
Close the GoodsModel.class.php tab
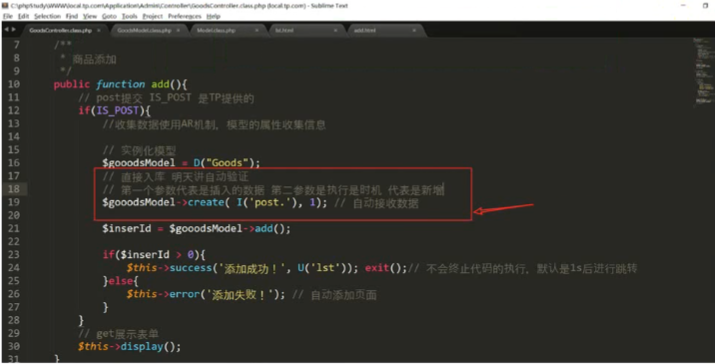click(x=178, y=31)
